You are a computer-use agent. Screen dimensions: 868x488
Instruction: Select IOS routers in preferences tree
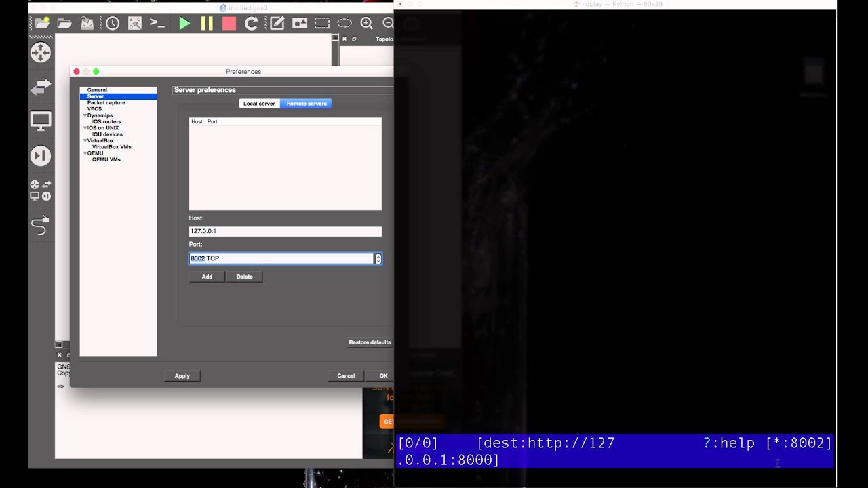pos(106,122)
